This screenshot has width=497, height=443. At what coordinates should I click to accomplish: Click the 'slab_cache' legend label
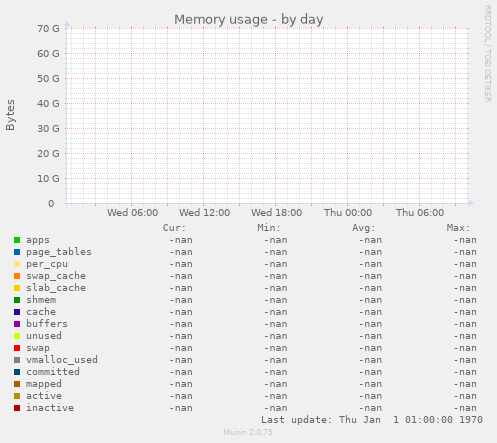pos(56,288)
